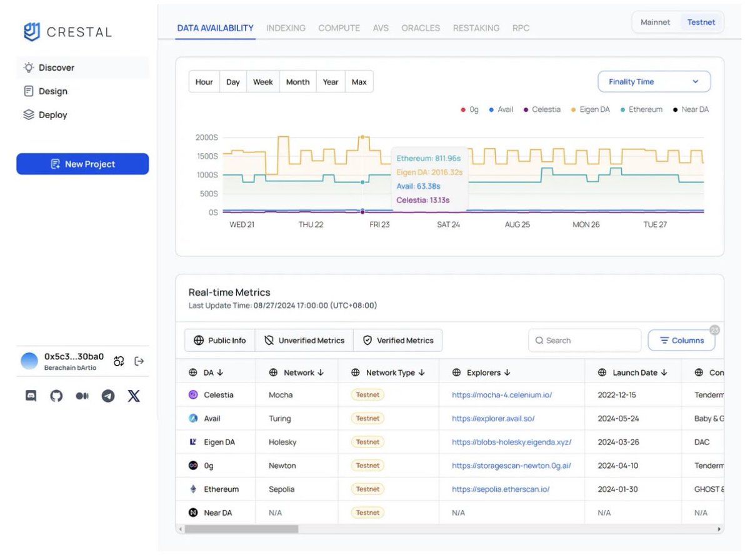Toggle the Celestia legend entry
750x560 pixels.
click(x=542, y=109)
